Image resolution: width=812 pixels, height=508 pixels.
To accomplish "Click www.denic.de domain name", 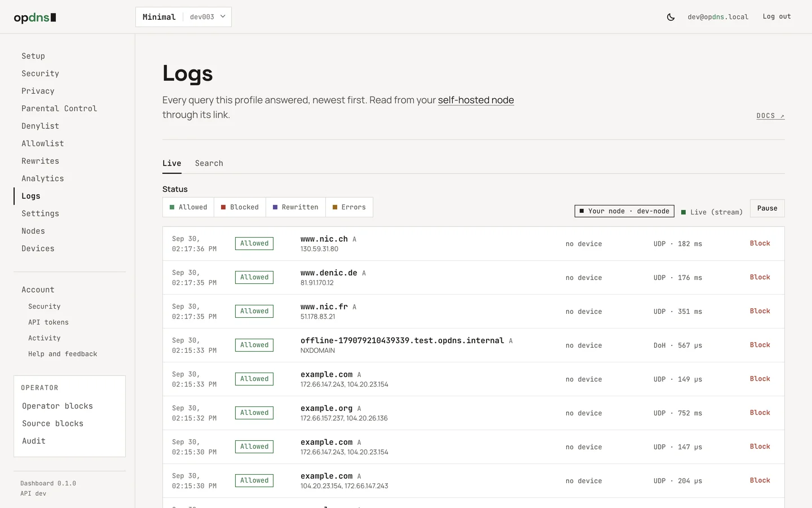I will 329,273.
